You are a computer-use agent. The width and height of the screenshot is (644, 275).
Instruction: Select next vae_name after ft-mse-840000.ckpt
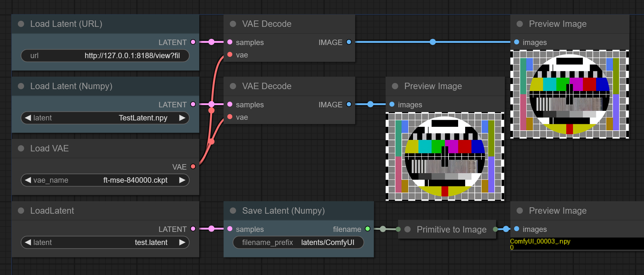point(182,180)
